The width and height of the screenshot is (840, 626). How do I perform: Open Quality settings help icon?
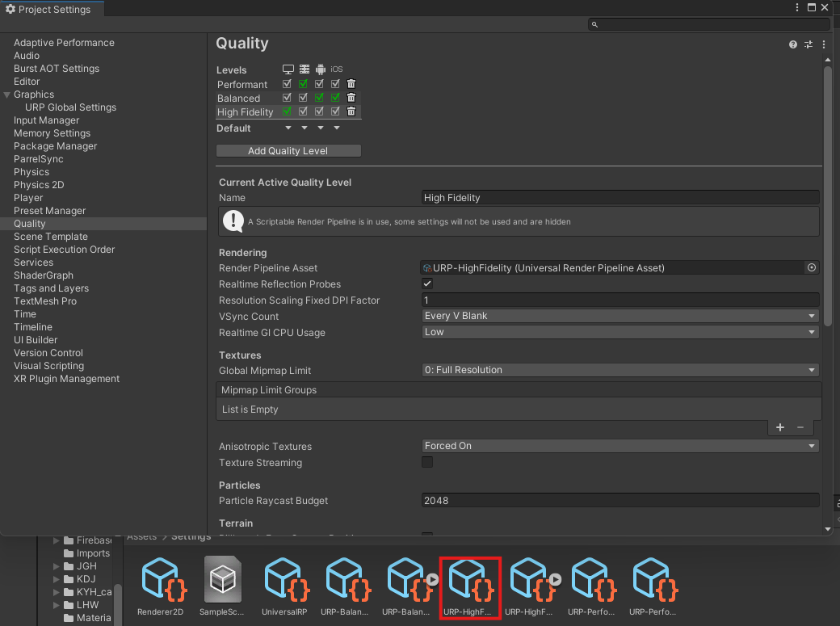pyautogui.click(x=793, y=44)
